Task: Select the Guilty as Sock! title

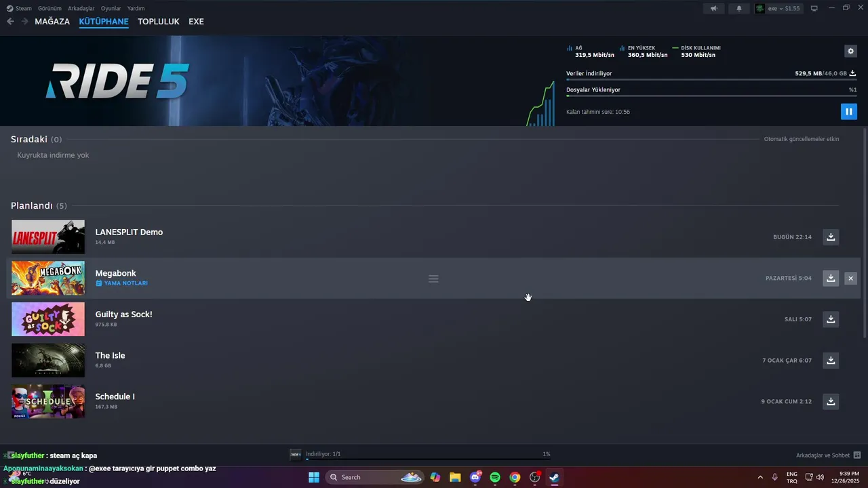Action: click(123, 314)
